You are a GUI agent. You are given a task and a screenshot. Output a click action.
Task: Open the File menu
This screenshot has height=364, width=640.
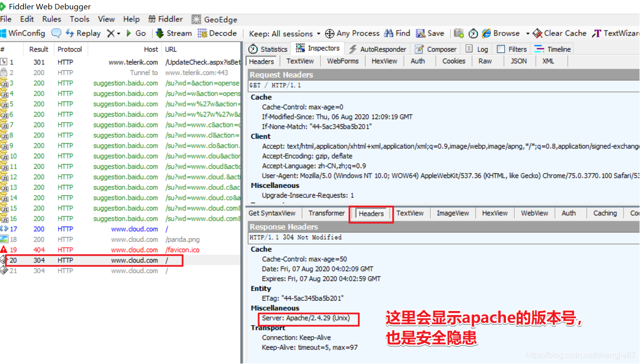(x=6, y=19)
